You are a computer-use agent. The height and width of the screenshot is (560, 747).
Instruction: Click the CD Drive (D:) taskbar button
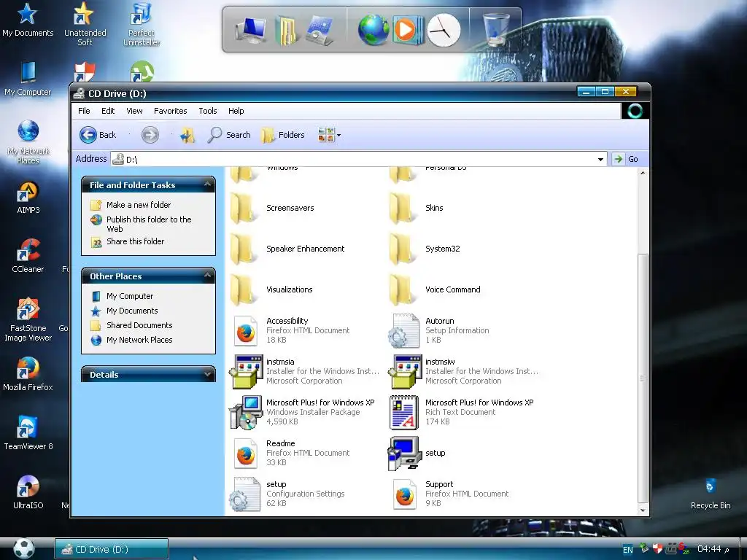[112, 549]
